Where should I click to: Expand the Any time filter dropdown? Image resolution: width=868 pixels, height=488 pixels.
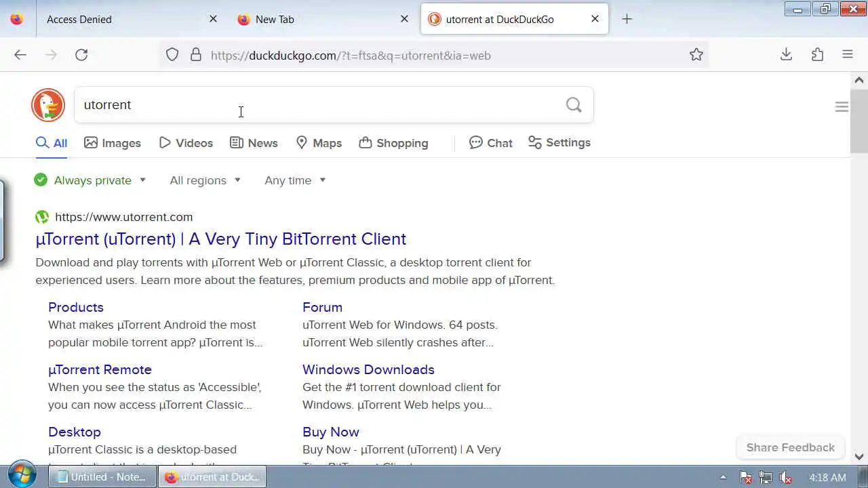[x=296, y=180]
